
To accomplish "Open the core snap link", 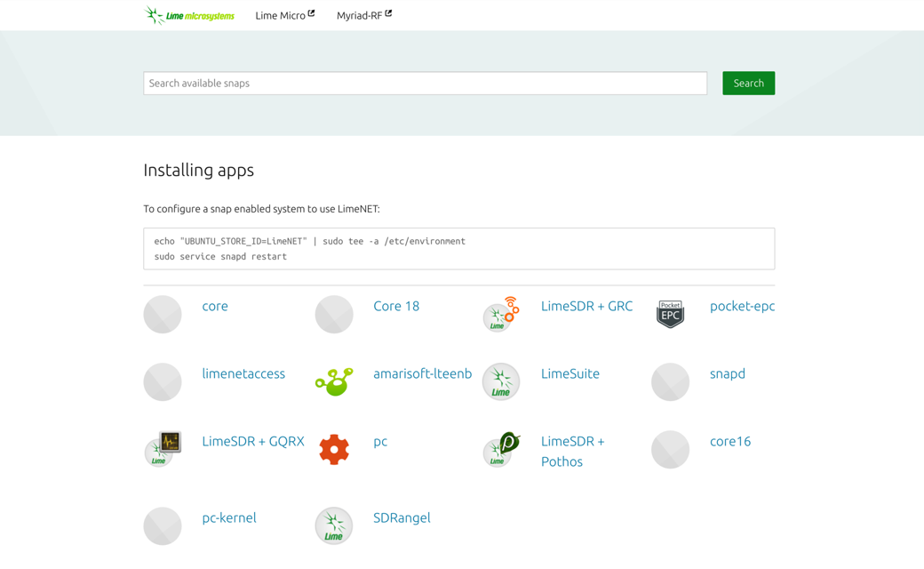I will (x=215, y=306).
